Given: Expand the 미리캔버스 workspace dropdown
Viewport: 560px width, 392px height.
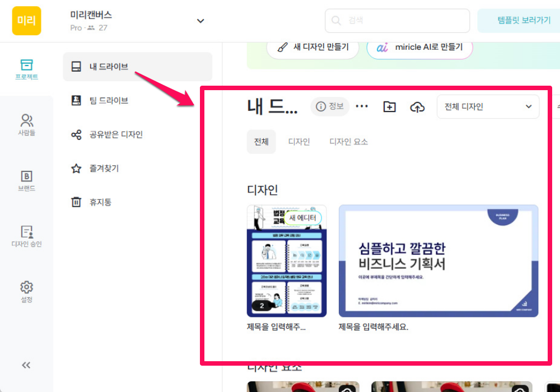Looking at the screenshot, I should pos(200,21).
